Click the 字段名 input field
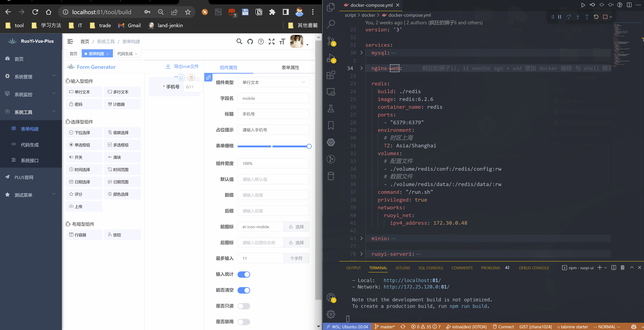Image resolution: width=644 pixels, height=330 pixels. (273, 98)
